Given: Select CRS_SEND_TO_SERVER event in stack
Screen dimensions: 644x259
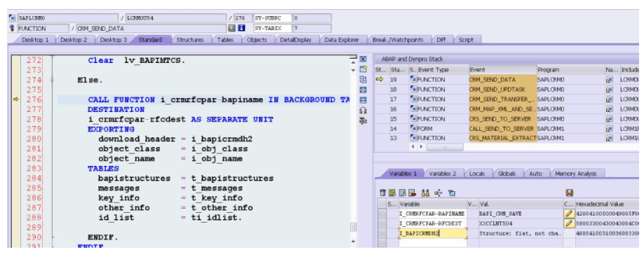Looking at the screenshot, I should (502, 118).
